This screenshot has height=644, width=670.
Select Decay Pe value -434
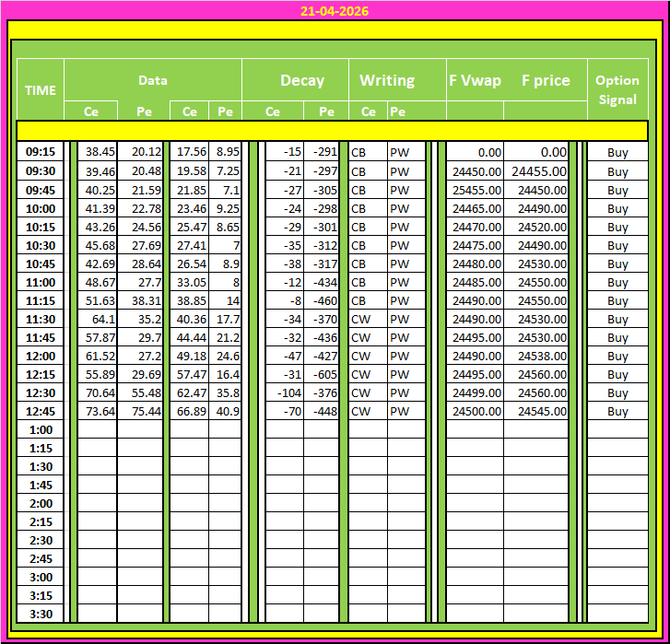coord(322,282)
